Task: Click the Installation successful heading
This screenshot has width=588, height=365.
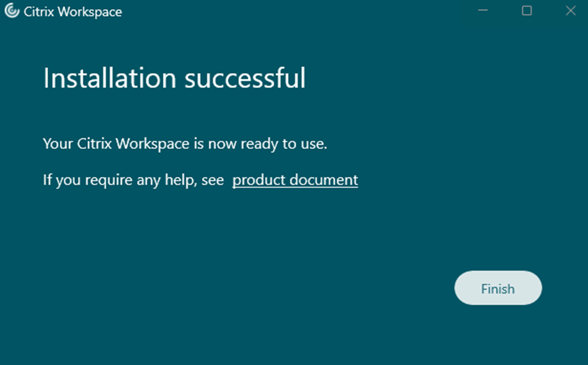Action: (x=174, y=78)
